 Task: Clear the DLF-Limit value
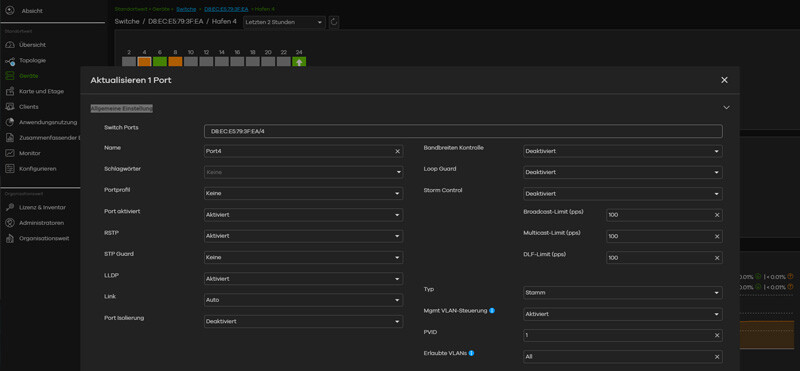[x=717, y=258]
